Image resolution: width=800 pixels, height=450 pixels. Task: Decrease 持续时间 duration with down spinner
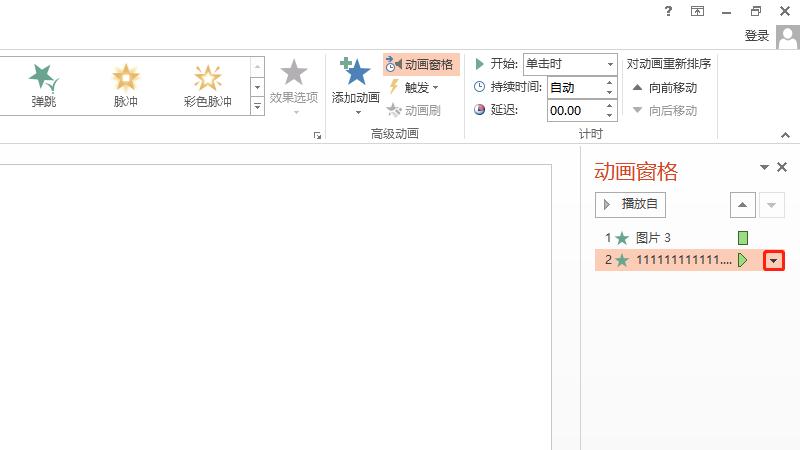609,92
